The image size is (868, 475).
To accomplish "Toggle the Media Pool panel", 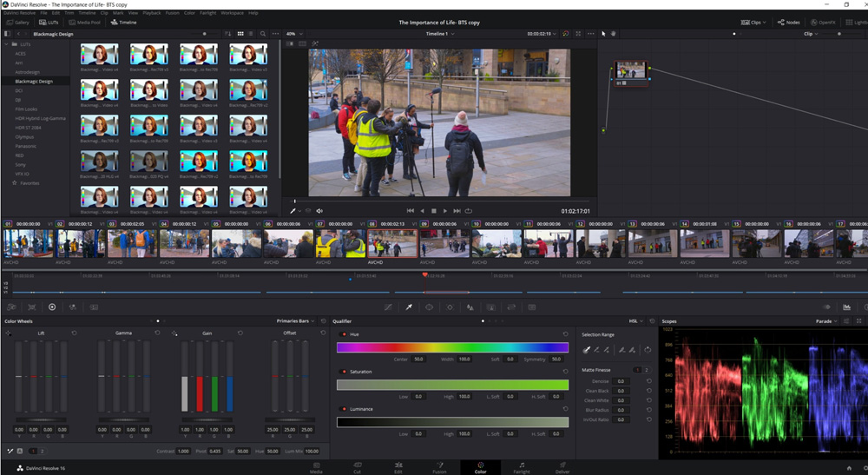I will click(85, 23).
